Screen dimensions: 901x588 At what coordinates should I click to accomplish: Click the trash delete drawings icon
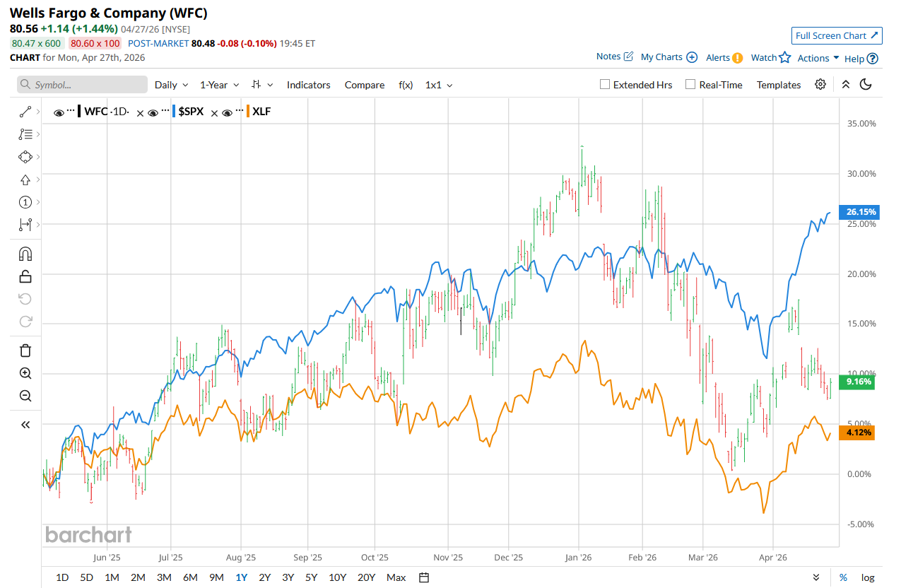point(25,351)
